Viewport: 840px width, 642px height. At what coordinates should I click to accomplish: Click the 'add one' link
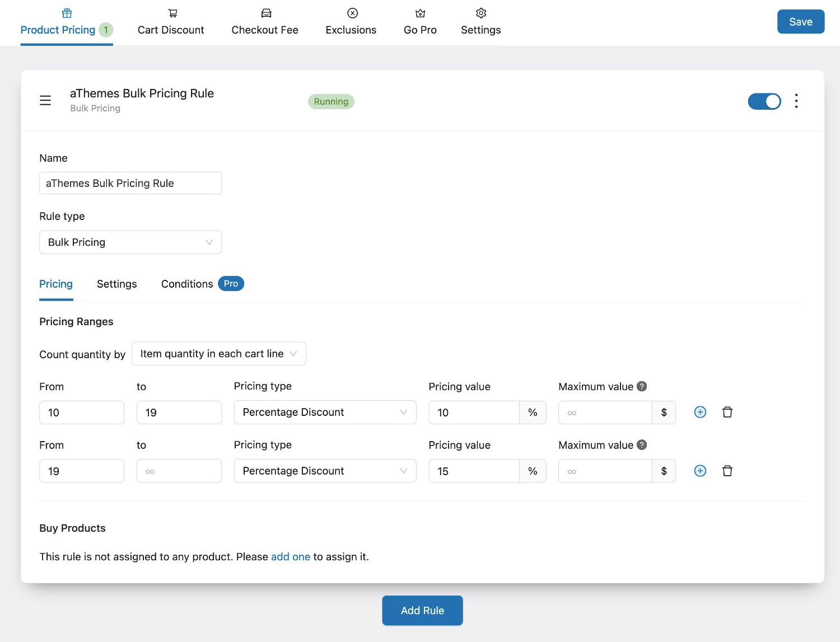coord(291,556)
